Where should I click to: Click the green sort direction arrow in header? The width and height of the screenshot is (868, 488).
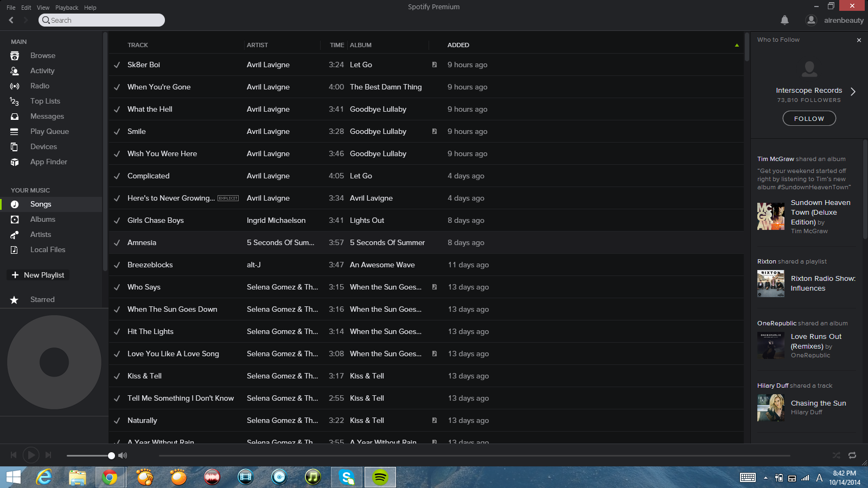(737, 45)
